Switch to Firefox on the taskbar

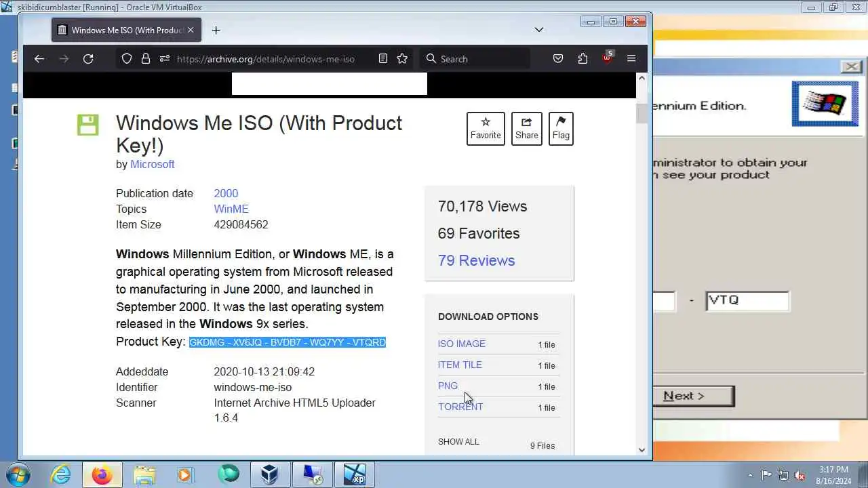[x=102, y=474]
